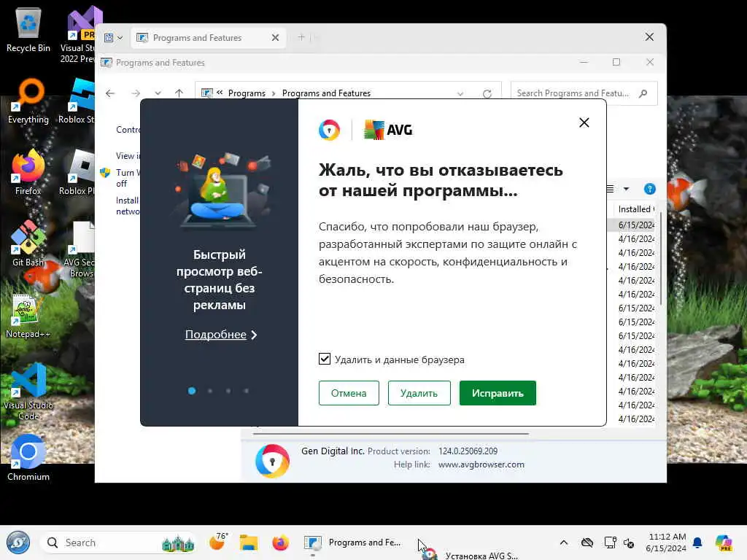Viewport: 747px width, 560px height.
Task: Click the Installed On column header
Action: [x=635, y=209]
